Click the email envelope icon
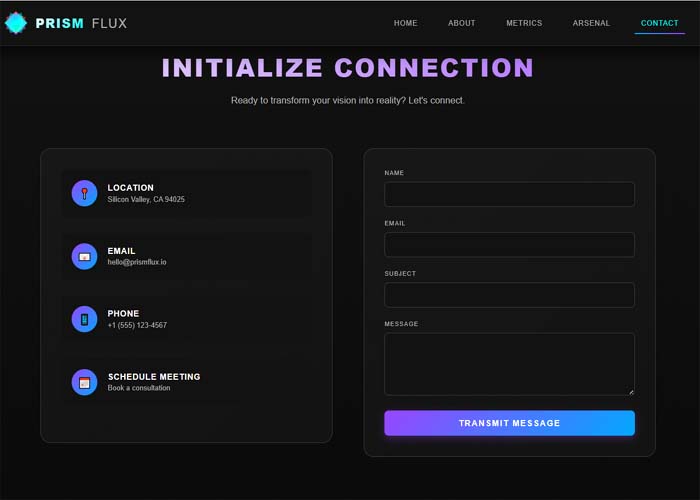The width and height of the screenshot is (700, 500). click(x=85, y=256)
